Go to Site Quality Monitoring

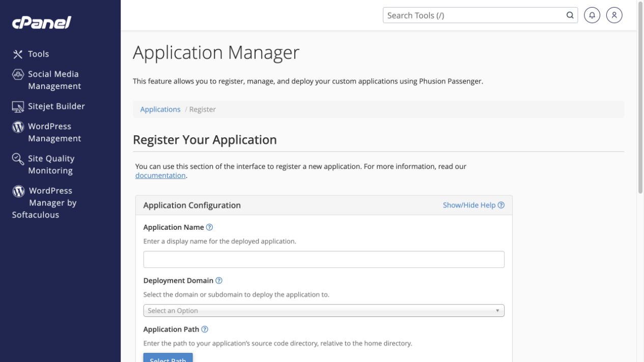click(x=51, y=165)
